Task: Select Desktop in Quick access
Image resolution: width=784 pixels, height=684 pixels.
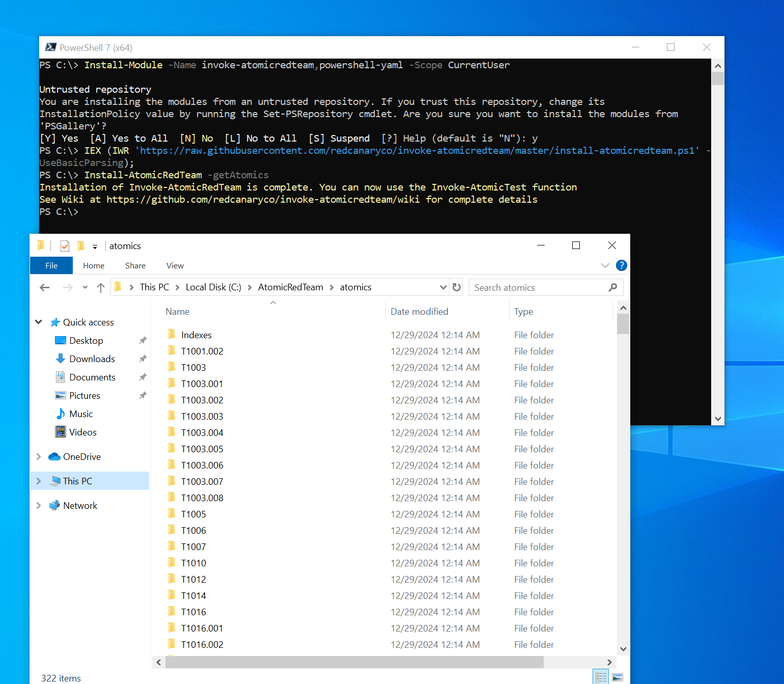Action: [x=86, y=341]
